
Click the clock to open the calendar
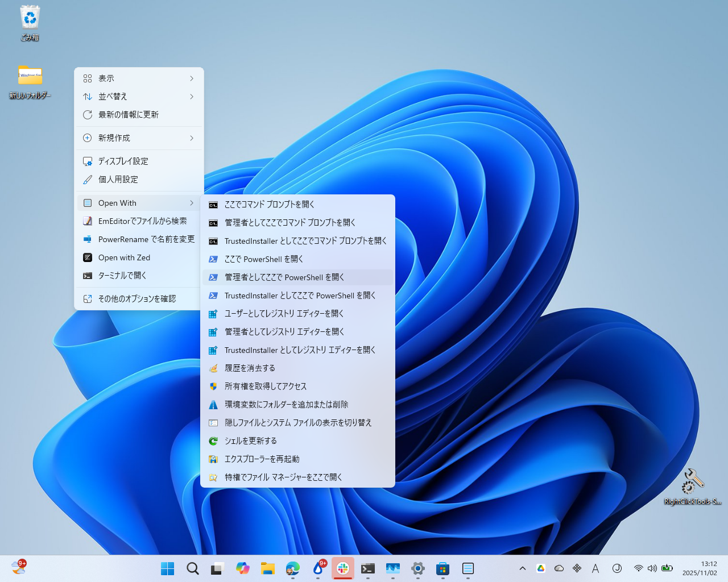point(694,568)
